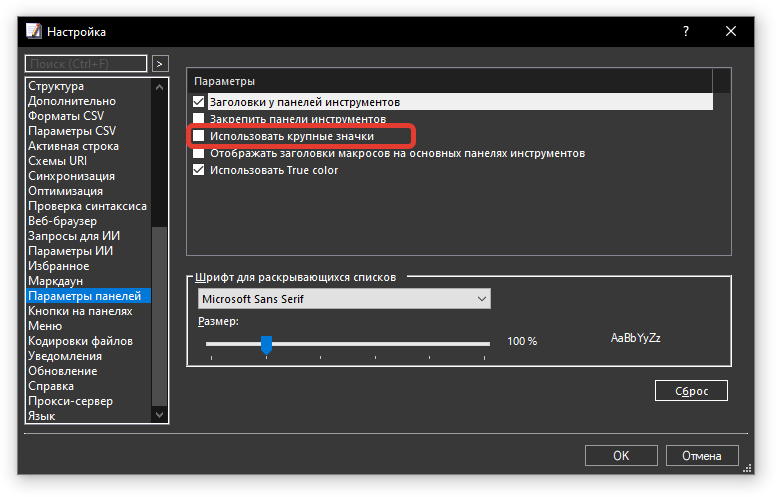Select Веб-браузер category
The height and width of the screenshot is (497, 776).
point(89,221)
